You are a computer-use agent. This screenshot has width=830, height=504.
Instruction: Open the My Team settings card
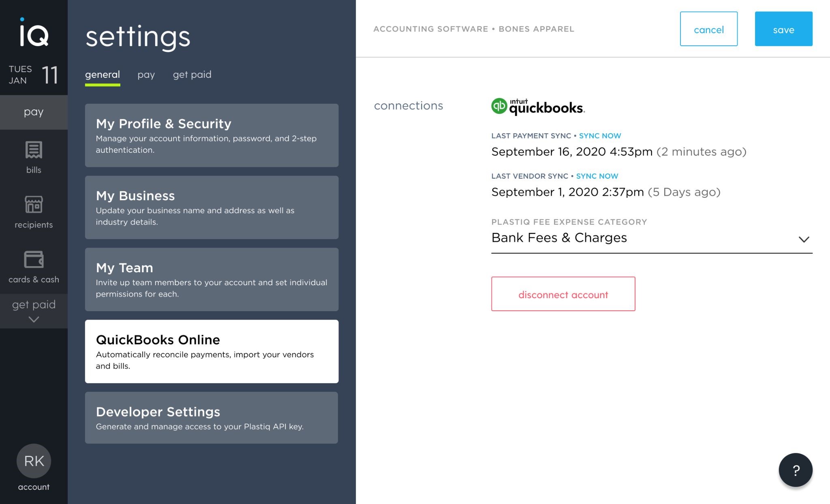(x=212, y=280)
